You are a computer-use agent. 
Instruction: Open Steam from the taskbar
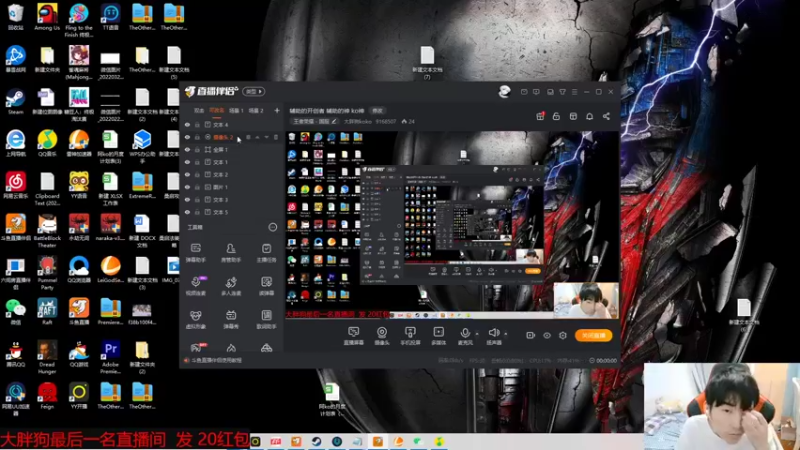tap(316, 441)
